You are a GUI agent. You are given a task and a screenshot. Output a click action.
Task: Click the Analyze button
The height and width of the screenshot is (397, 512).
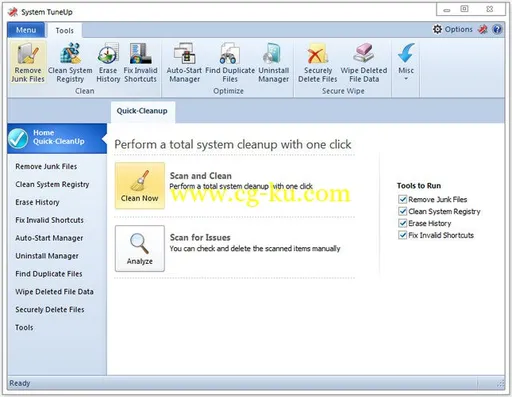tap(140, 248)
